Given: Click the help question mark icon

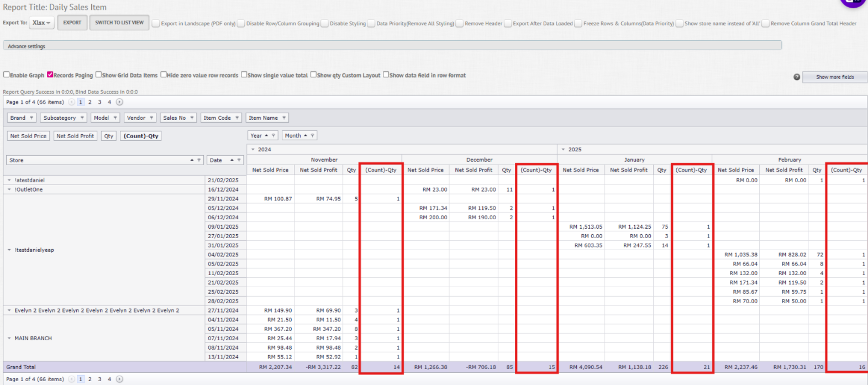Looking at the screenshot, I should click(796, 77).
